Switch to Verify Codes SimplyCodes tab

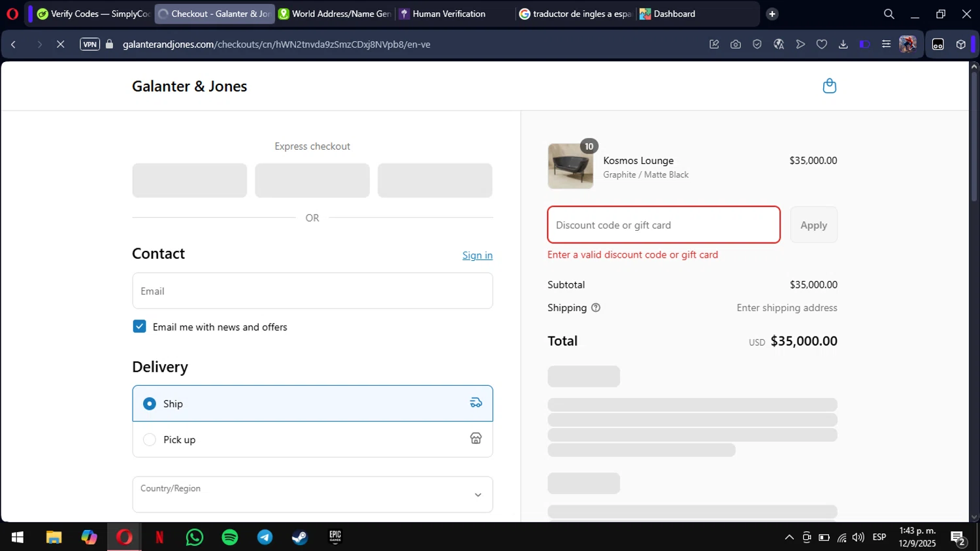click(93, 14)
